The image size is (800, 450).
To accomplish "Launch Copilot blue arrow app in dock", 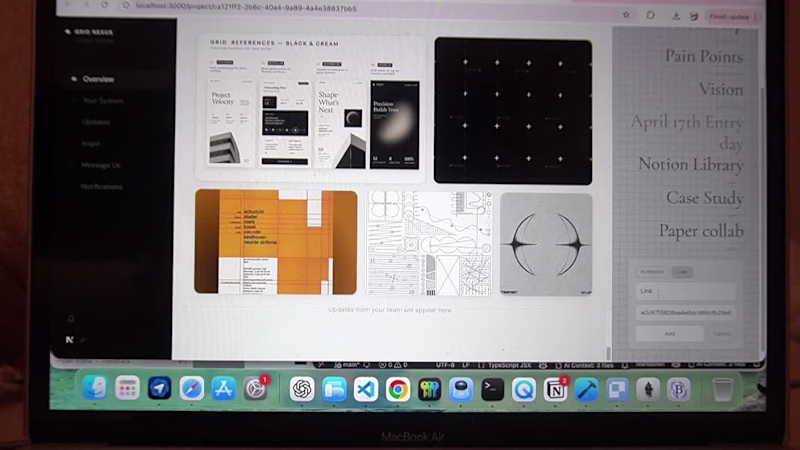I will [x=159, y=389].
